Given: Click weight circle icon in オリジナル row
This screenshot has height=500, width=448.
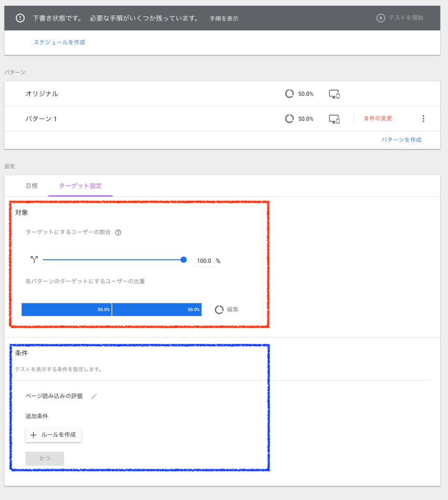Looking at the screenshot, I should [x=289, y=94].
